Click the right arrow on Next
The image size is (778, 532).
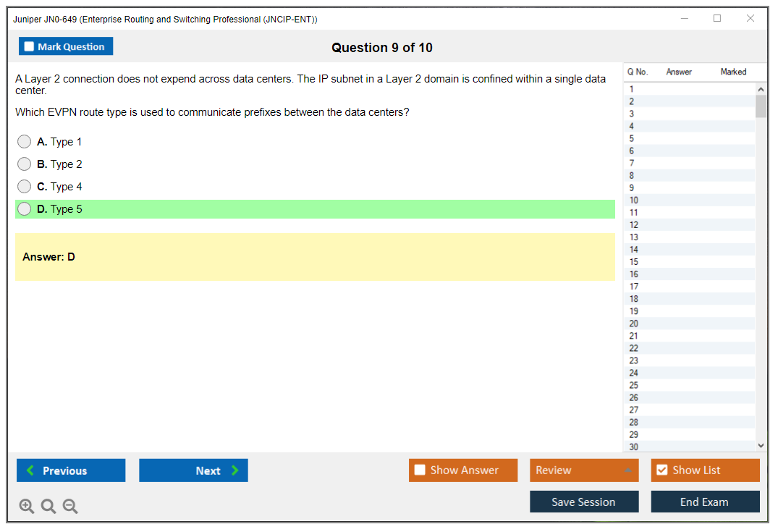coord(235,470)
